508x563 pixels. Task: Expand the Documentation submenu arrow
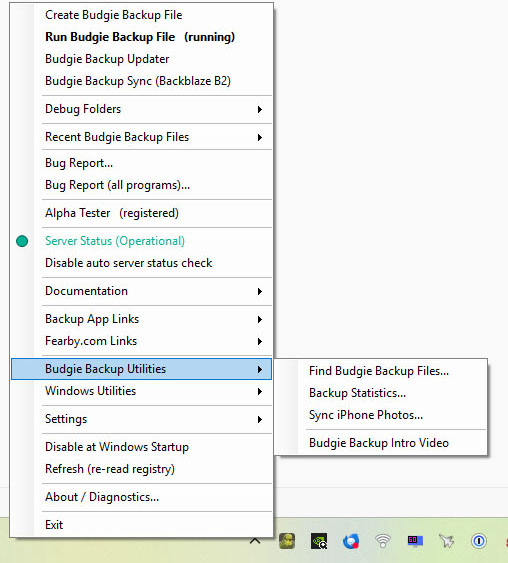tap(260, 292)
